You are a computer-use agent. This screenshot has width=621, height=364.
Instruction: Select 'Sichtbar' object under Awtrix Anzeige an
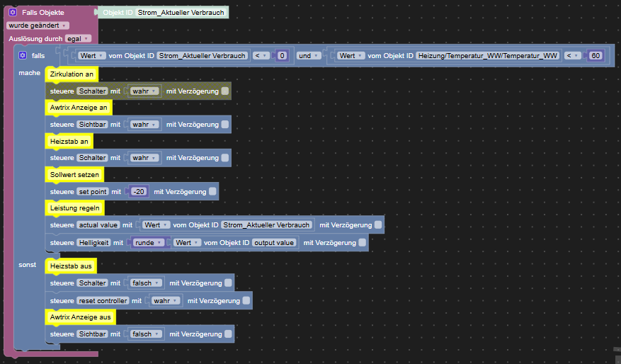[92, 125]
